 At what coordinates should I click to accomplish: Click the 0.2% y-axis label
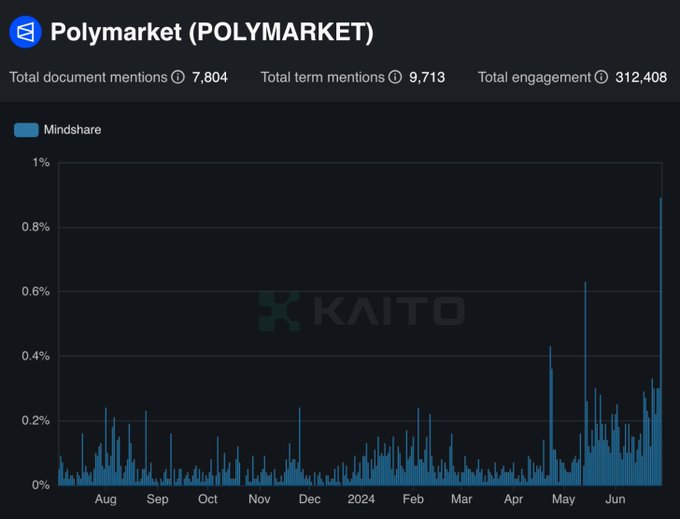click(x=36, y=421)
